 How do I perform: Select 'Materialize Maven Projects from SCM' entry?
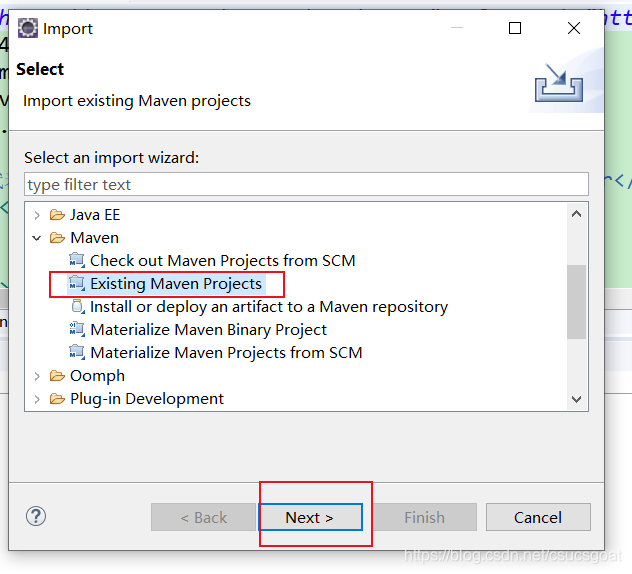226,353
